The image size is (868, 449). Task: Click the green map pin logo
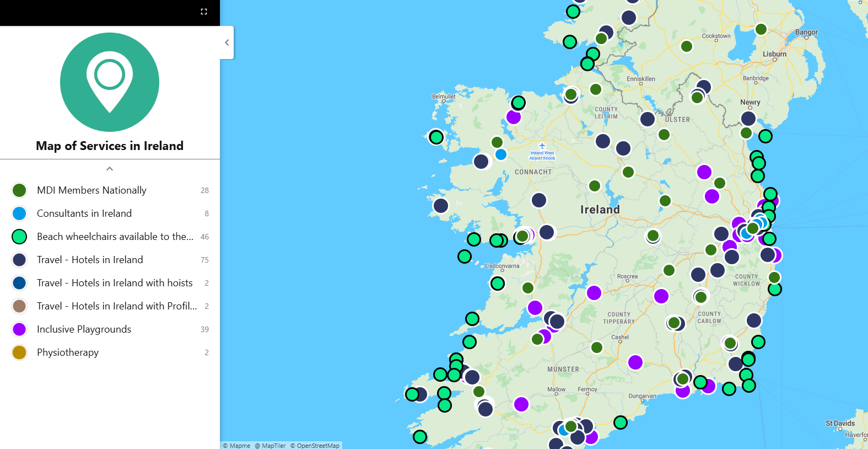110,82
